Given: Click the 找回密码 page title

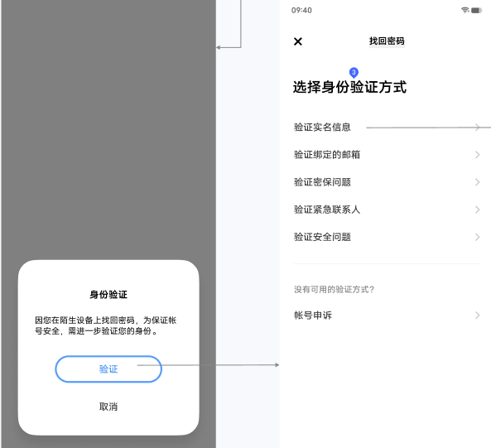Looking at the screenshot, I should [387, 41].
